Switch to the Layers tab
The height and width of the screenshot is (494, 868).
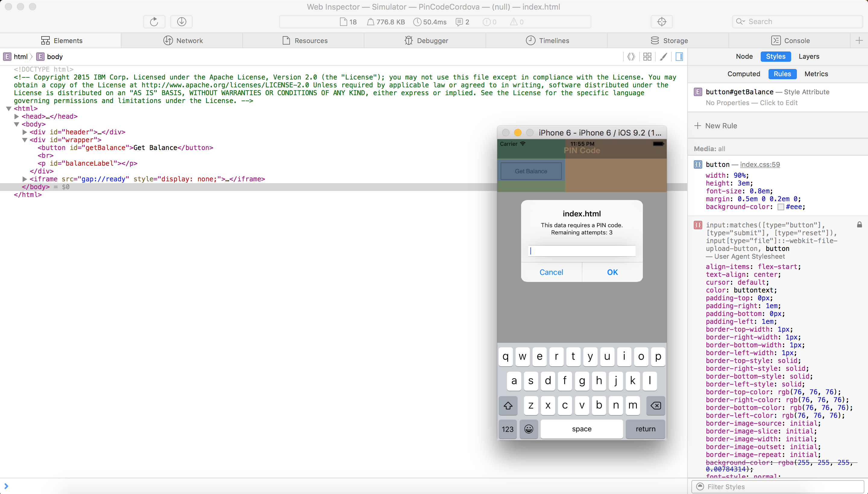click(809, 56)
